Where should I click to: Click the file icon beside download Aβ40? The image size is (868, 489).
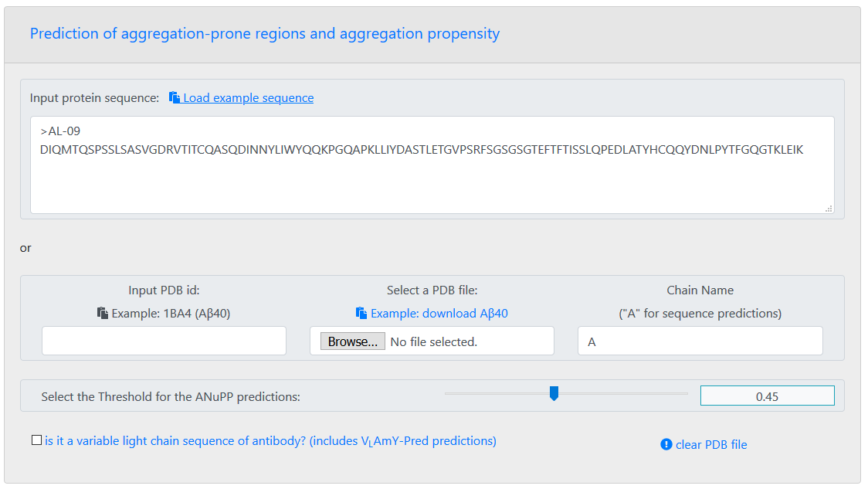[361, 314]
